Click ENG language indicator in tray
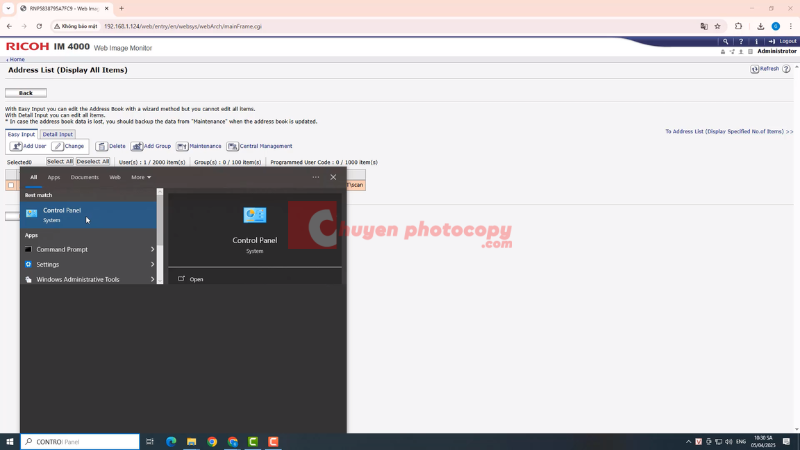Viewport: 800px width, 450px height. [741, 441]
